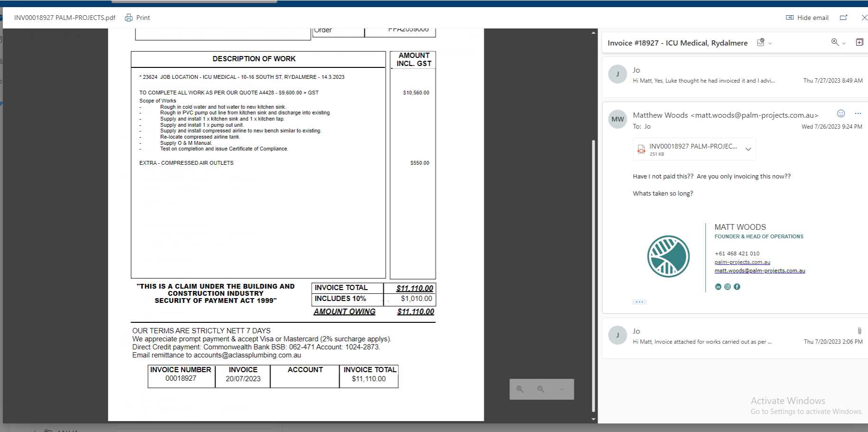Click the Facebook icon in signature
This screenshot has width=868, height=432.
point(737,287)
